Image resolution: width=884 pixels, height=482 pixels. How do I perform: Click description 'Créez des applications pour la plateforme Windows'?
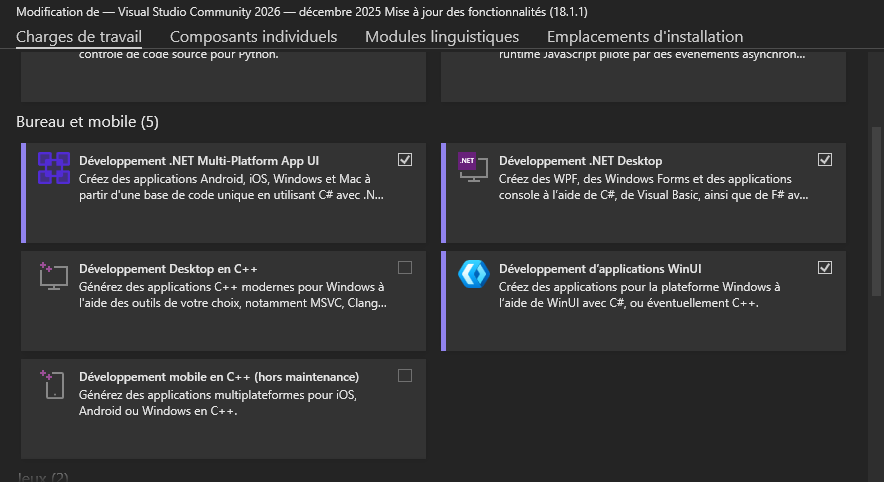[x=639, y=295]
